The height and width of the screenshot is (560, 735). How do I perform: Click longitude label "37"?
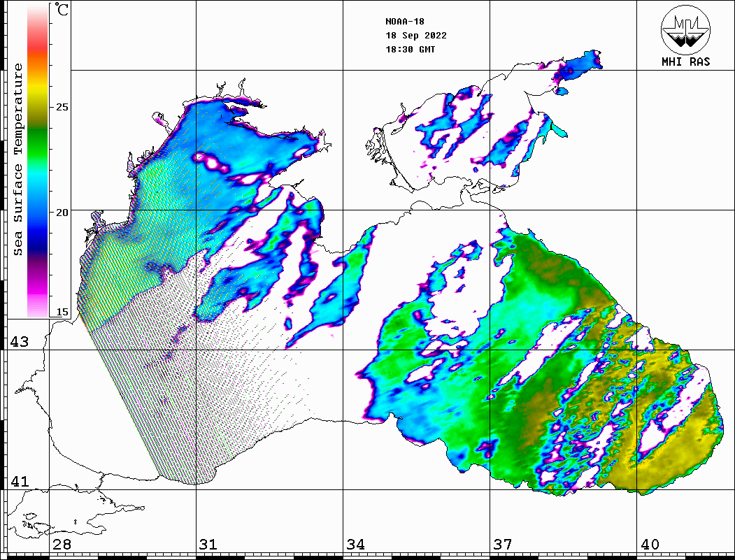[x=503, y=545]
